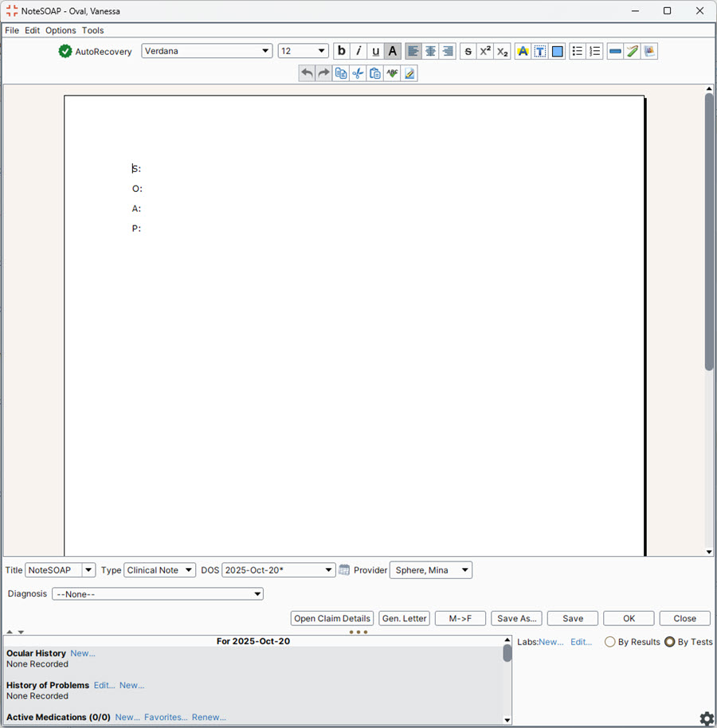The width and height of the screenshot is (717, 728).
Task: Apply bold formatting to the note
Action: click(341, 51)
